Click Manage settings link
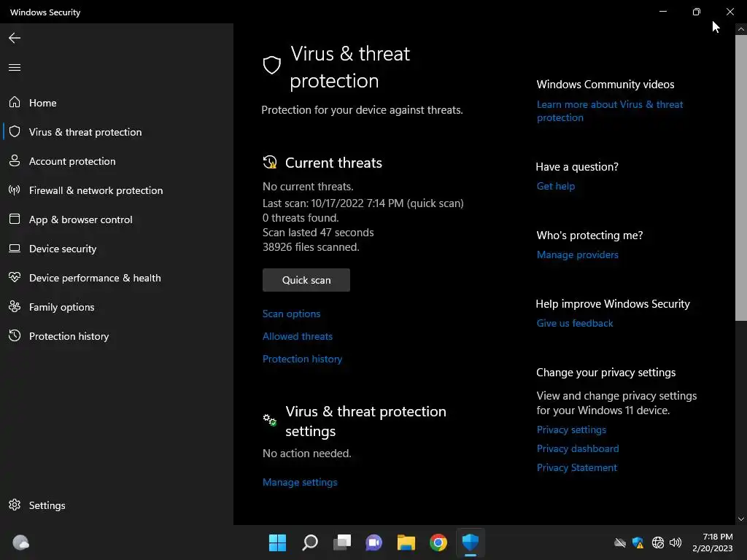747x560 pixels. pyautogui.click(x=300, y=482)
